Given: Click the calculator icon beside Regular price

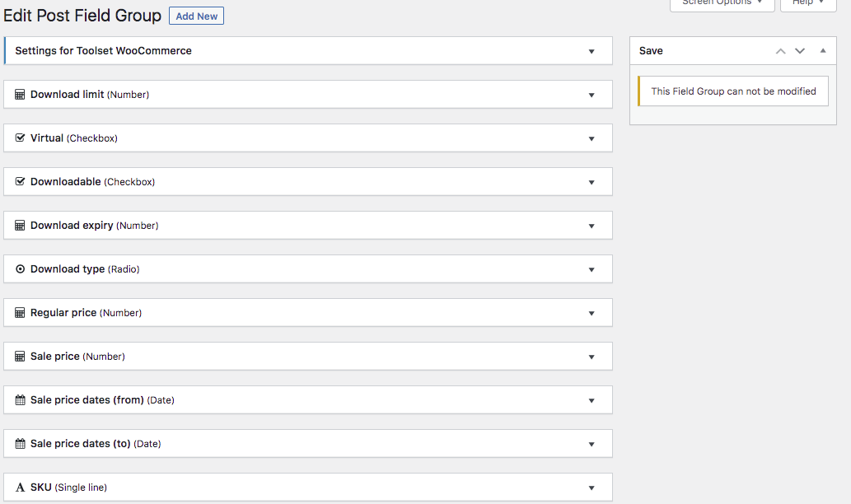Looking at the screenshot, I should 21,313.
